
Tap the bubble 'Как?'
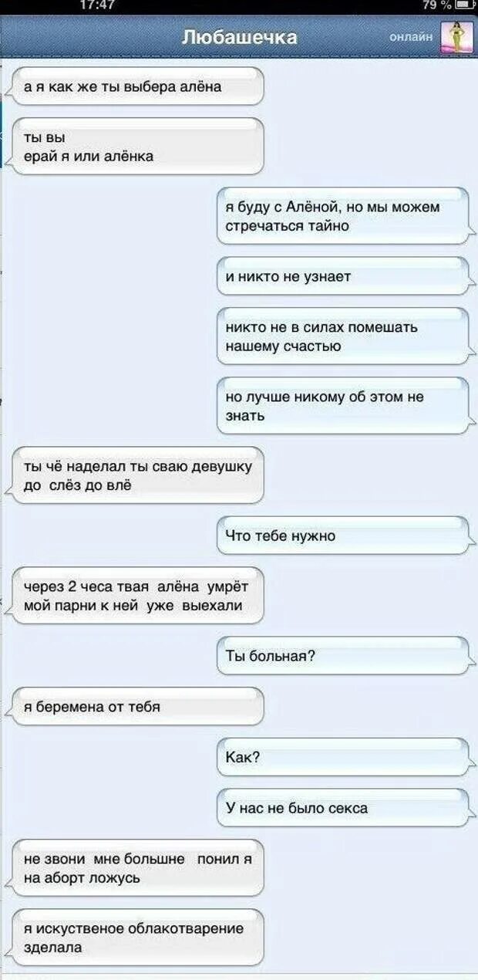[343, 758]
